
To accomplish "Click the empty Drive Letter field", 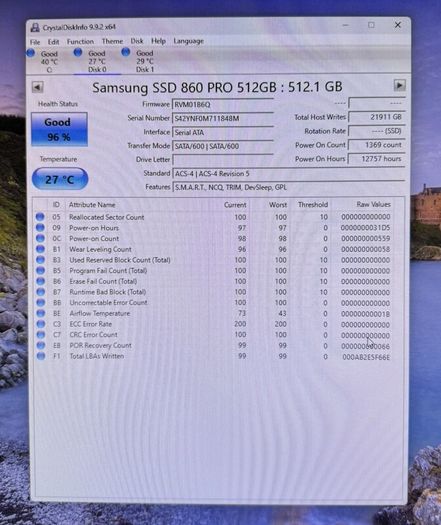I will pyautogui.click(x=223, y=160).
